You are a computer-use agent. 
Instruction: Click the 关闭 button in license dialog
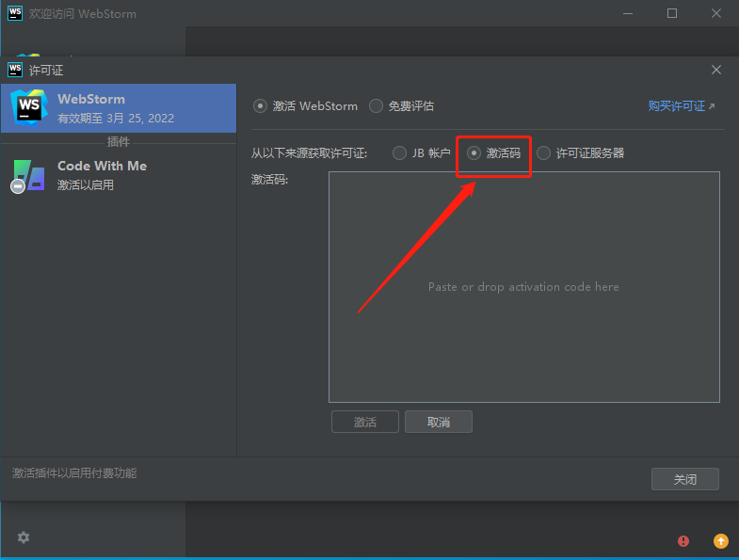click(x=684, y=479)
